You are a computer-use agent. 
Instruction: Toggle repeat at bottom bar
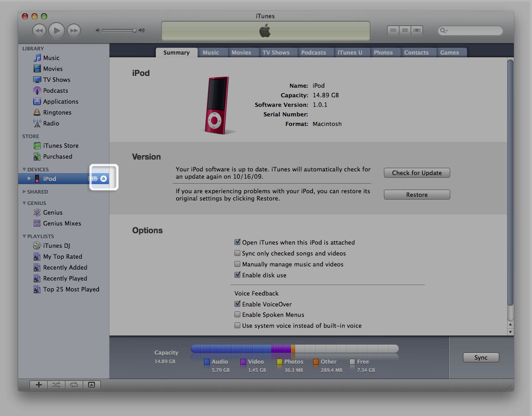(74, 385)
